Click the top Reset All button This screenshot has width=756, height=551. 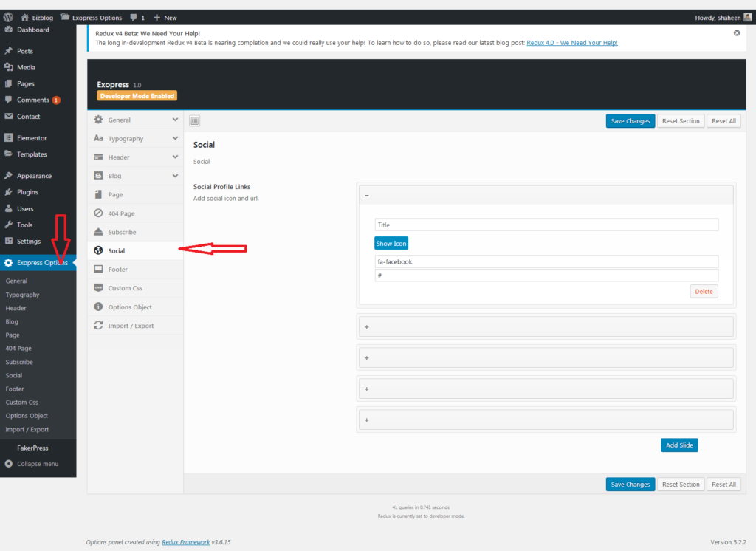(x=724, y=121)
